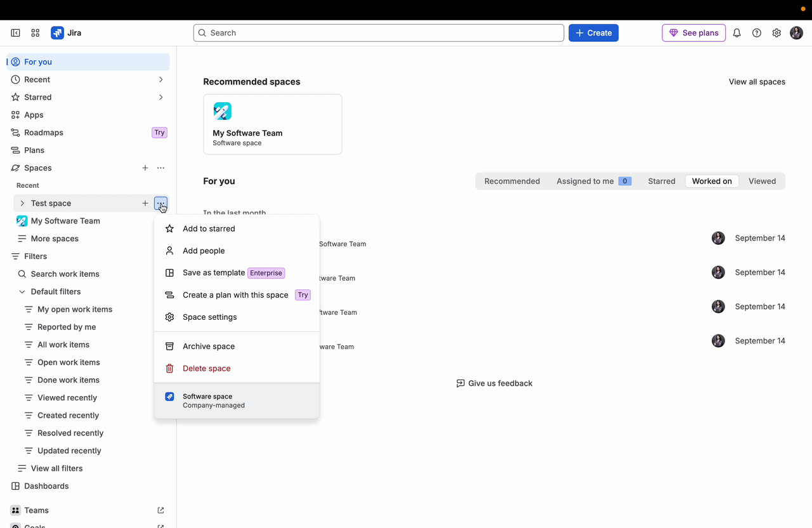This screenshot has height=528, width=812.
Task: Click plus icon next to Spaces
Action: tap(145, 168)
